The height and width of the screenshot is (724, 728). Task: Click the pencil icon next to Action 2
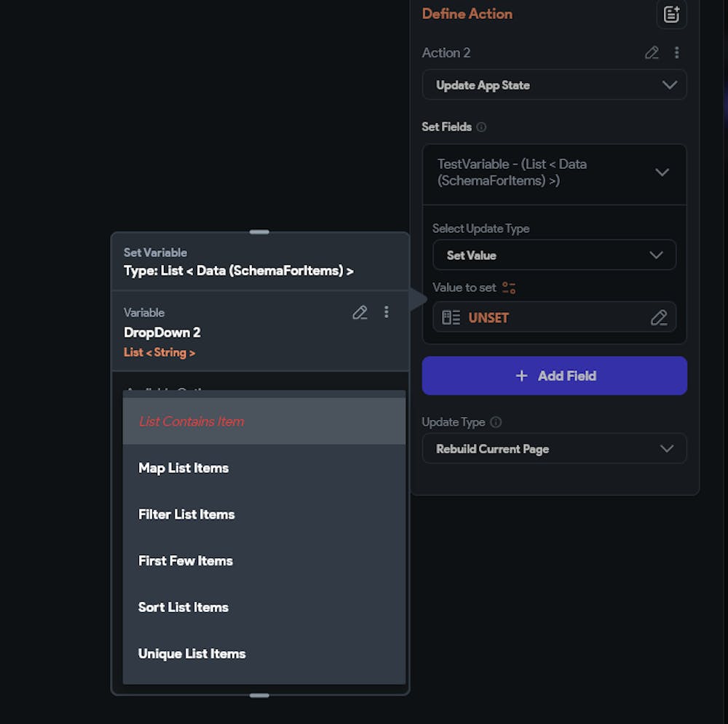tap(652, 52)
